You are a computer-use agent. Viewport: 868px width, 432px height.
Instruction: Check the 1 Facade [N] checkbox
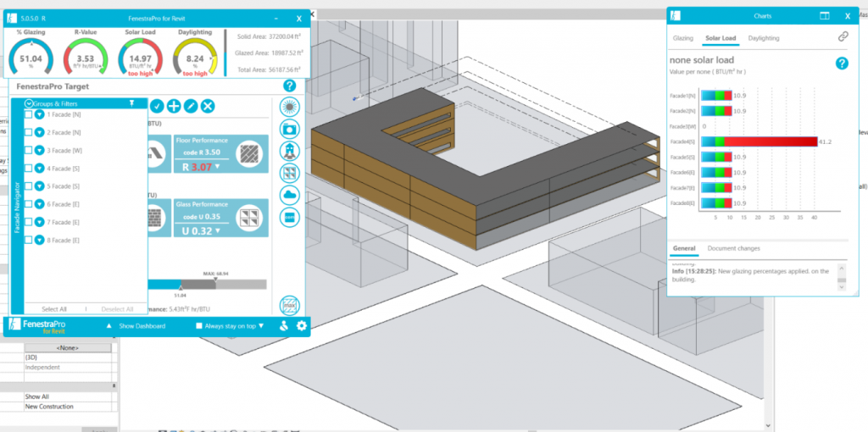[28, 114]
